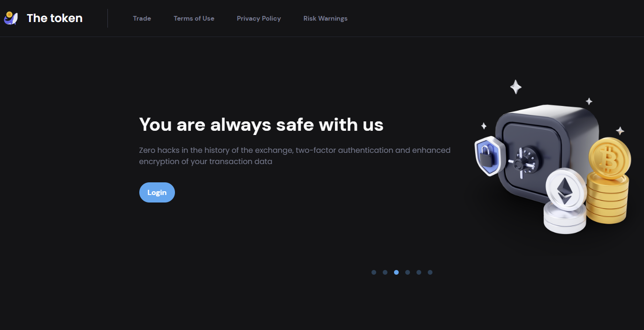Click the rocket logo icon
Image resolution: width=644 pixels, height=330 pixels.
[x=10, y=18]
